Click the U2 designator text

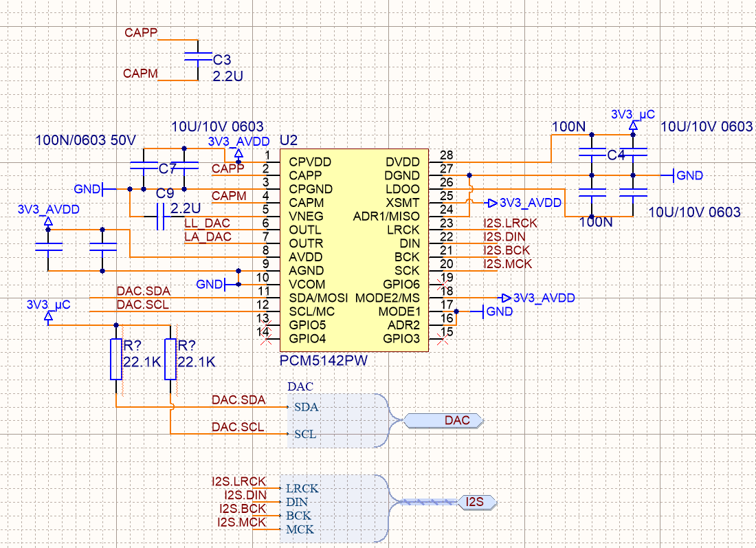[289, 140]
